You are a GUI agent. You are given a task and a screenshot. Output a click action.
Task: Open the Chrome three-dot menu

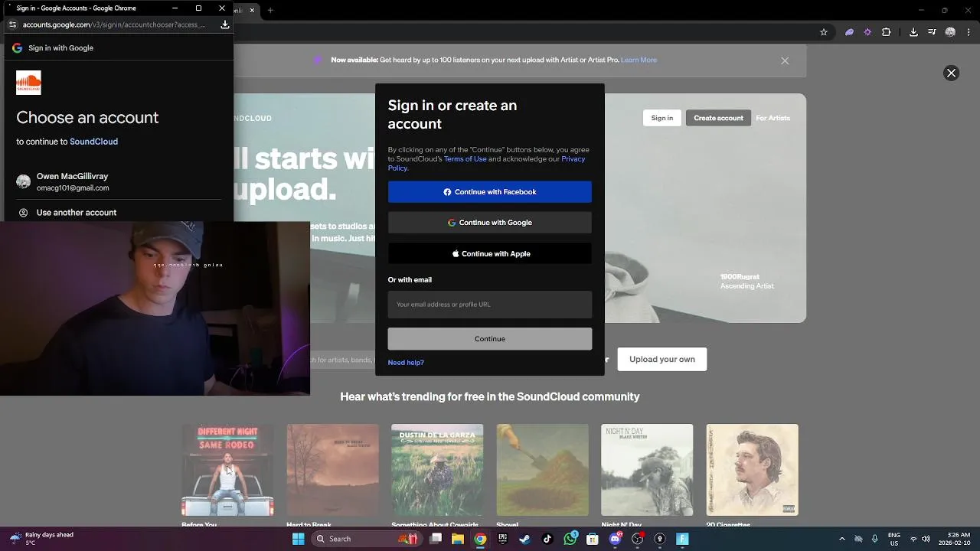967,32
